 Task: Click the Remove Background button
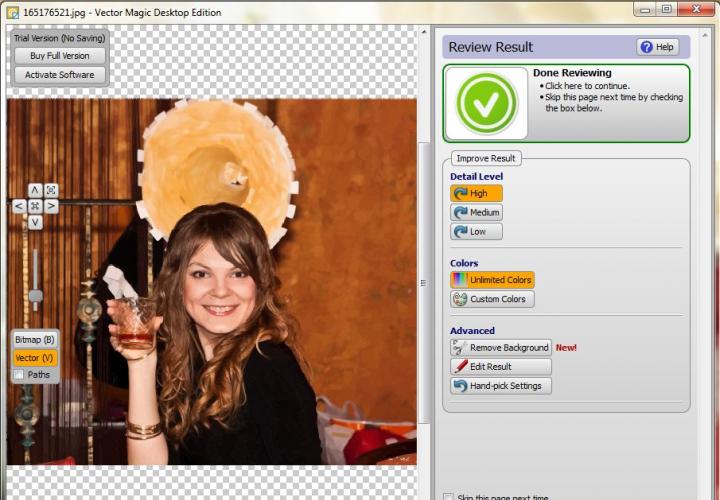(501, 348)
